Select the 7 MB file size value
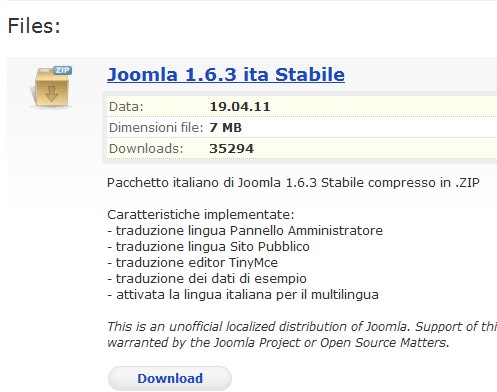Screen dimensions: 497x392 point(225,128)
